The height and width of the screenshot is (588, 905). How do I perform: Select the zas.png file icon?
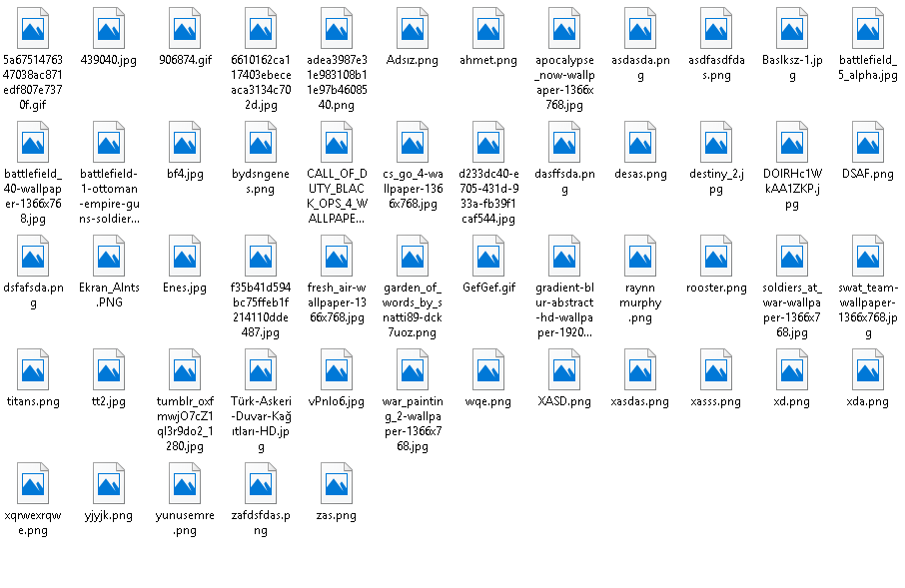pyautogui.click(x=337, y=483)
